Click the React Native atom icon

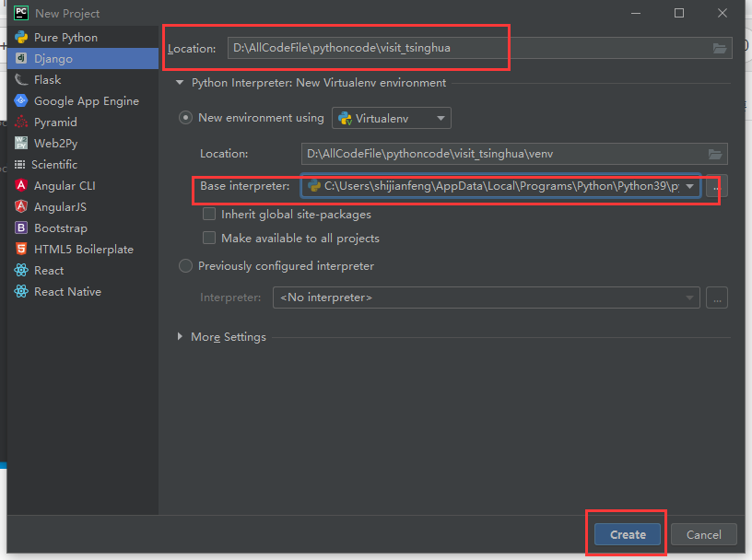21,291
